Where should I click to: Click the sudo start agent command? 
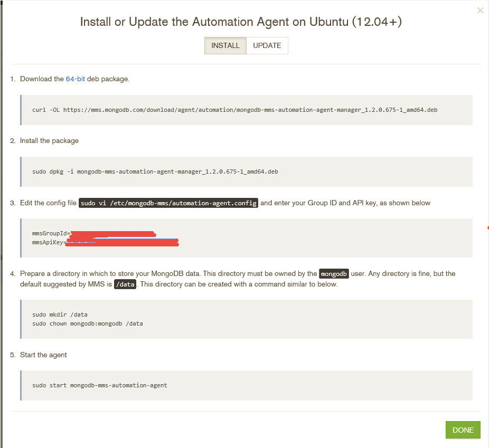click(x=100, y=385)
